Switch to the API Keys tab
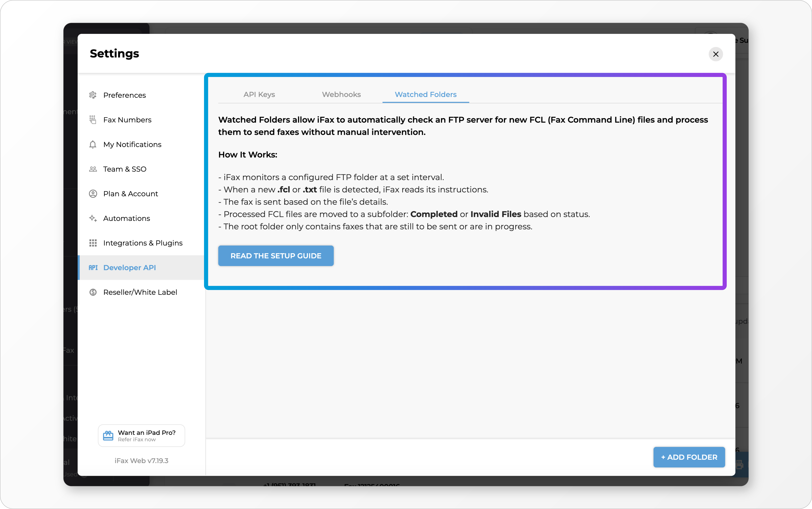812x509 pixels. click(x=259, y=95)
